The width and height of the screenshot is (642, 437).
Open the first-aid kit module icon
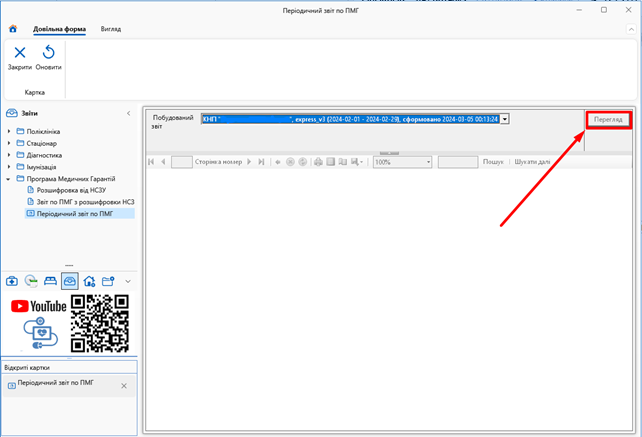[11, 281]
